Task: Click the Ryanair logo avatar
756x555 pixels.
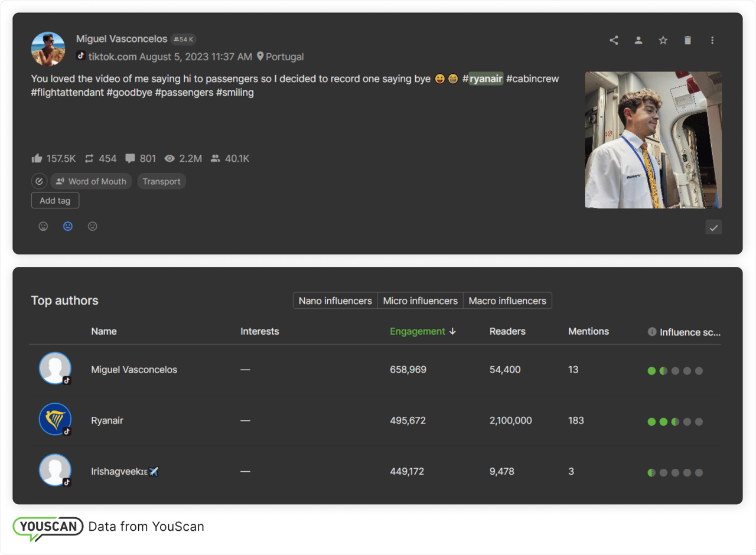Action: 55,420
